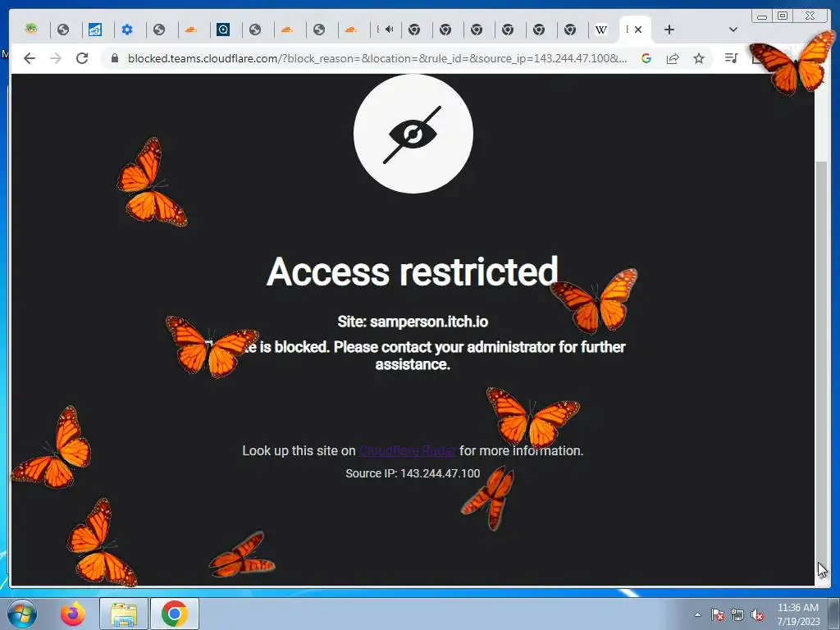Click the muted volume tray icon
Screen dimensions: 840x630
pos(757,614)
